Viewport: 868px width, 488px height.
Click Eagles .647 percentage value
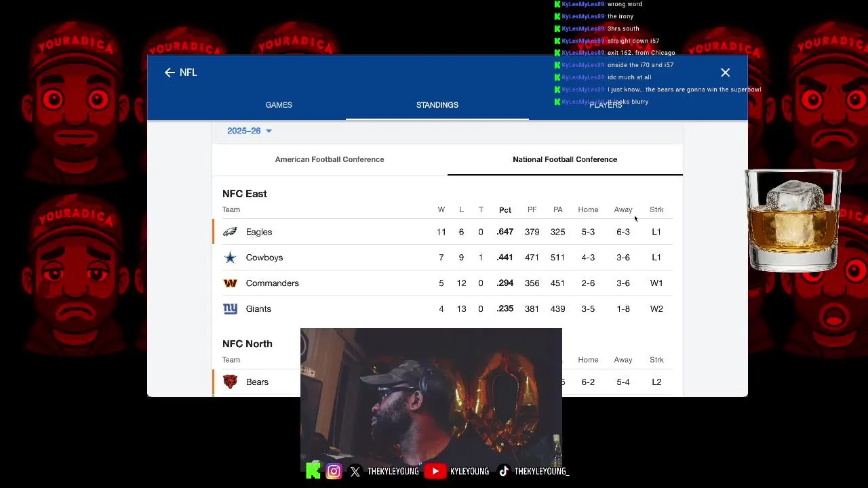pyautogui.click(x=505, y=232)
